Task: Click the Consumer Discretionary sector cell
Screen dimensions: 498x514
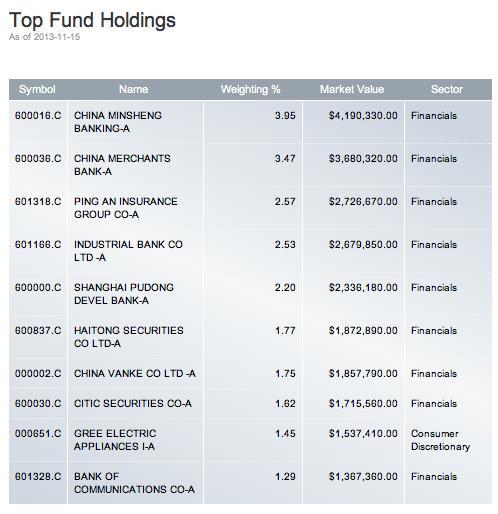Action: click(x=440, y=440)
